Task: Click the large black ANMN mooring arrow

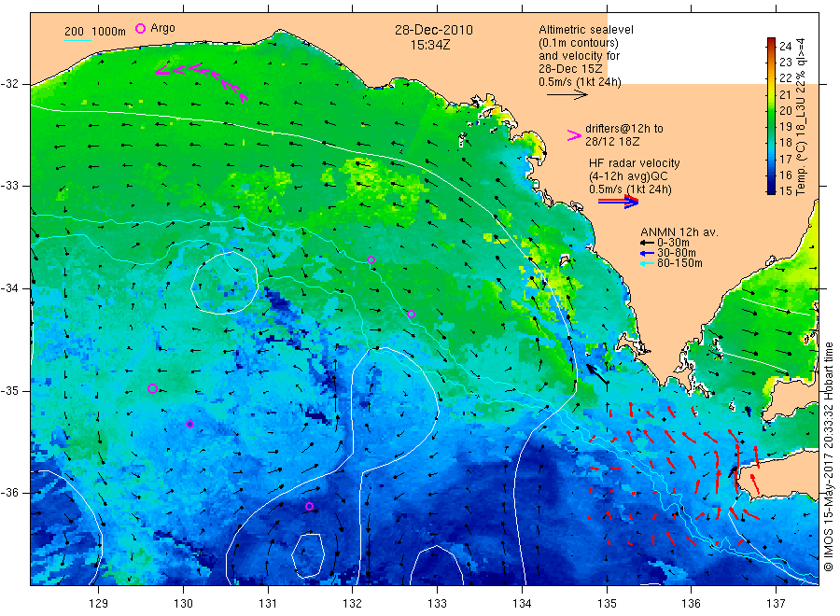Action: [596, 374]
